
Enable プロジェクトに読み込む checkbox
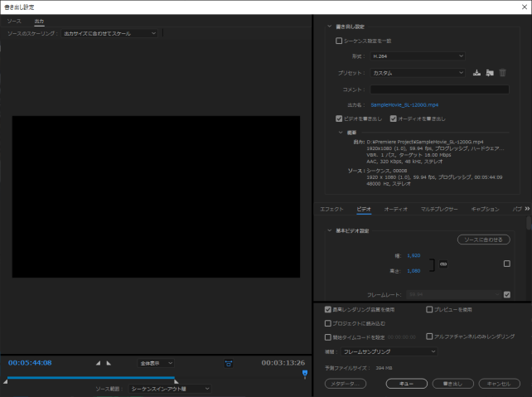pos(328,323)
